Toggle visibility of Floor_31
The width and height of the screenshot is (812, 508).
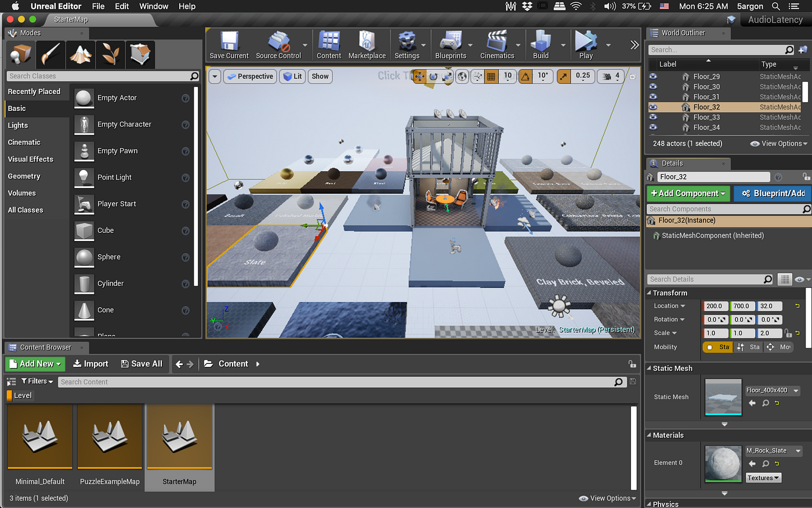click(x=653, y=96)
